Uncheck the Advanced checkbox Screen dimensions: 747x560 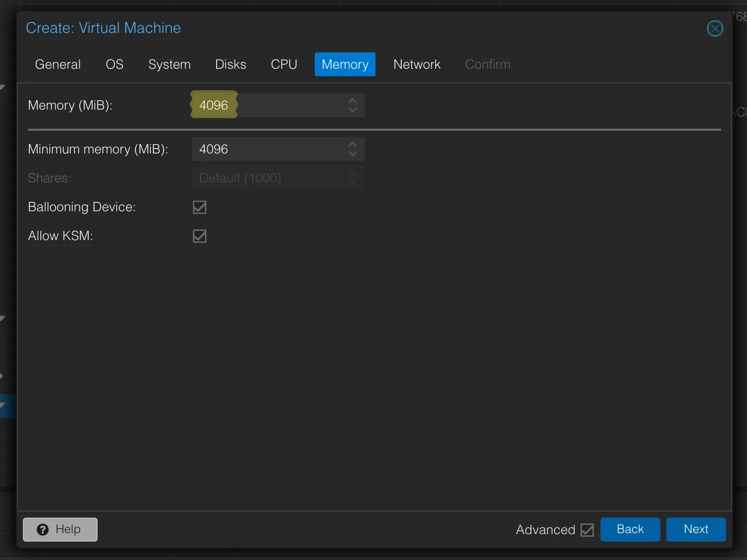click(587, 530)
